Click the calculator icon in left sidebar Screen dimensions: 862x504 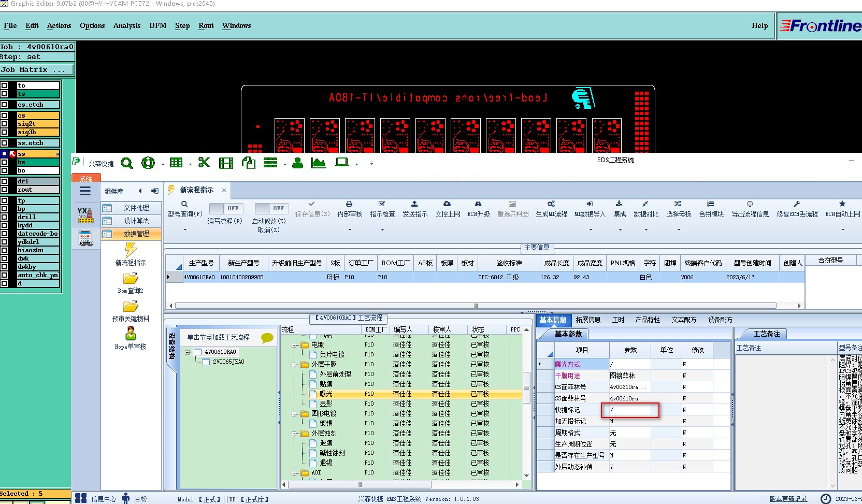point(85,238)
